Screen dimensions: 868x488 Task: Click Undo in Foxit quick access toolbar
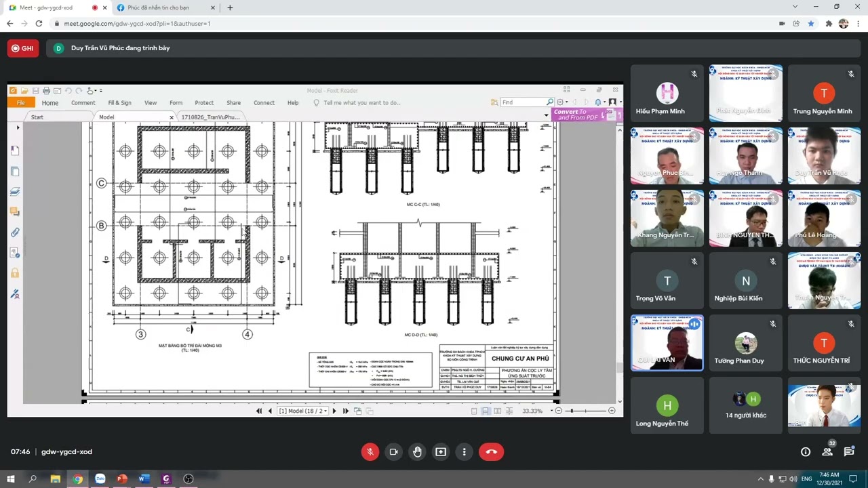point(68,91)
